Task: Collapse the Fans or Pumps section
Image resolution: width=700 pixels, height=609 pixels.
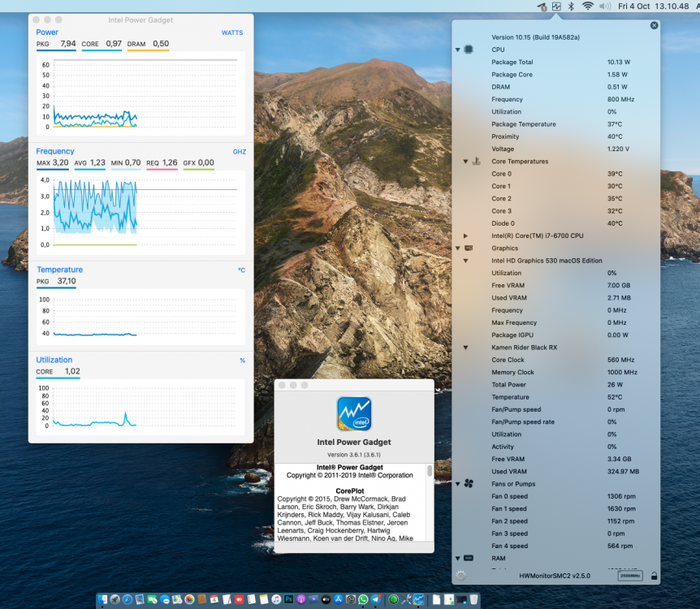Action: click(x=457, y=484)
